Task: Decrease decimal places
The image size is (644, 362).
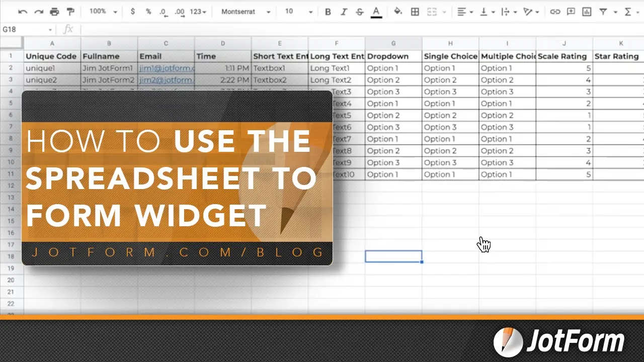Action: click(163, 12)
